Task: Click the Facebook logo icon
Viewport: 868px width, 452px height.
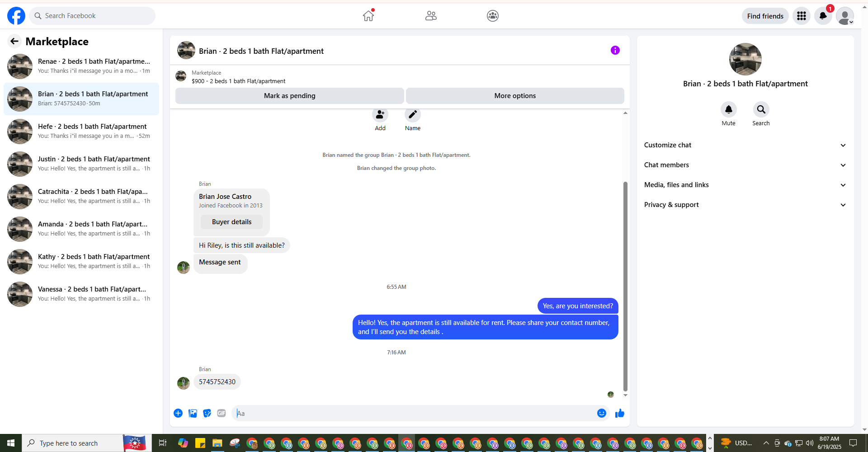Action: [16, 16]
